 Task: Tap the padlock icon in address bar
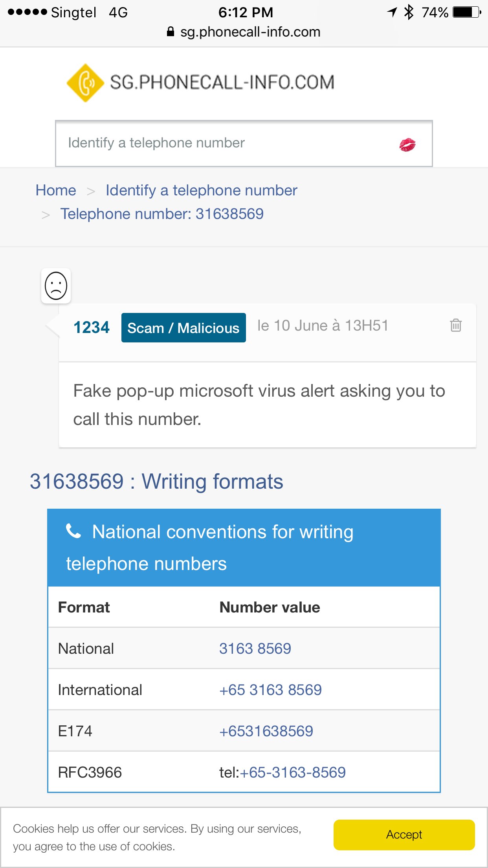171,32
